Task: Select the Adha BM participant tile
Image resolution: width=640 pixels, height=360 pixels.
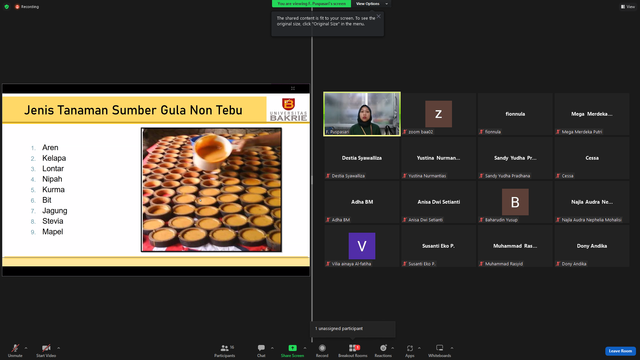Action: point(362,202)
